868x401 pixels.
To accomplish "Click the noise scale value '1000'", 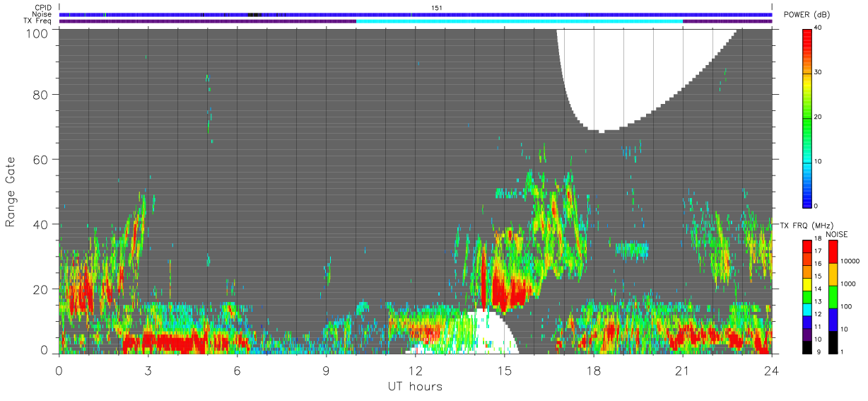I will click(x=849, y=284).
